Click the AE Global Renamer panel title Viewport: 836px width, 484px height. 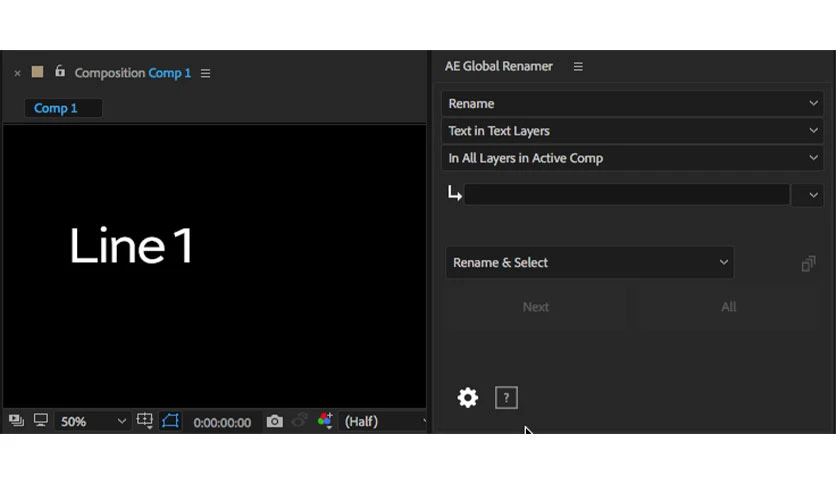click(499, 66)
